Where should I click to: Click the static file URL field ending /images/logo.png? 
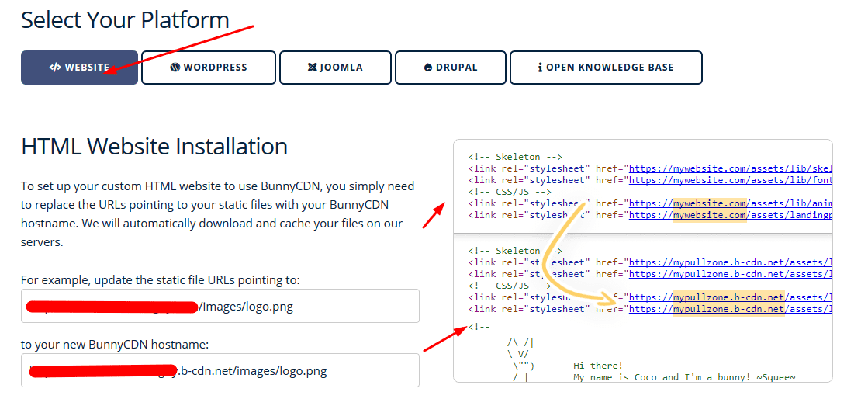pos(220,306)
